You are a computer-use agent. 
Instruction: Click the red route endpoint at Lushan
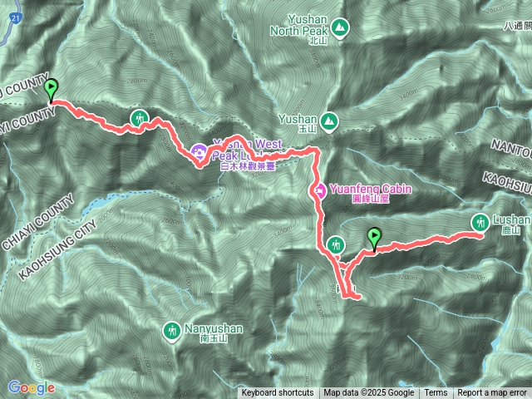coord(480,236)
